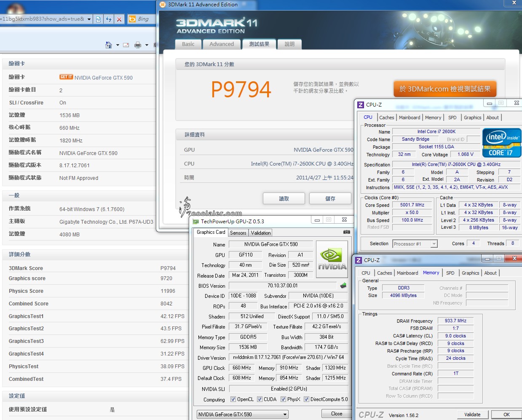The width and height of the screenshot is (522, 420).
Task: Open About tab in CPU-Z memory window
Action: pyautogui.click(x=490, y=273)
